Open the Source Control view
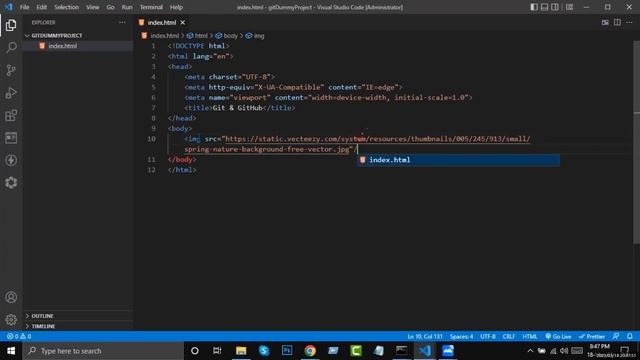Viewport: 640px width, 360px height. click(x=11, y=70)
